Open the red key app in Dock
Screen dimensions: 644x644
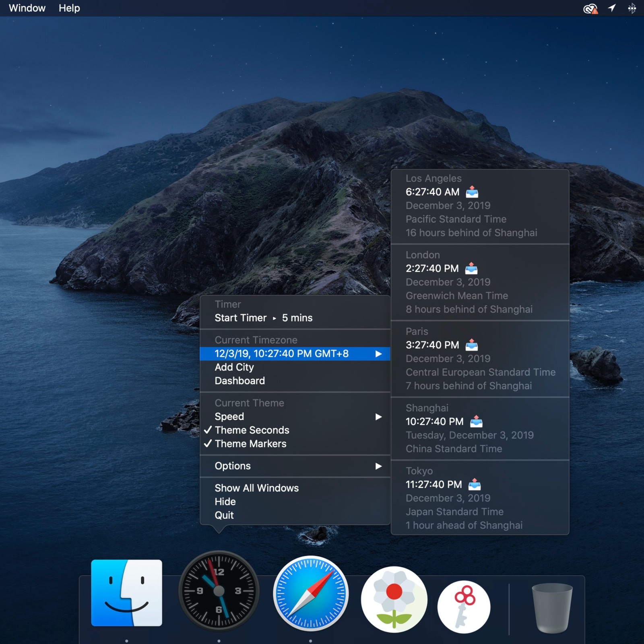tap(464, 607)
